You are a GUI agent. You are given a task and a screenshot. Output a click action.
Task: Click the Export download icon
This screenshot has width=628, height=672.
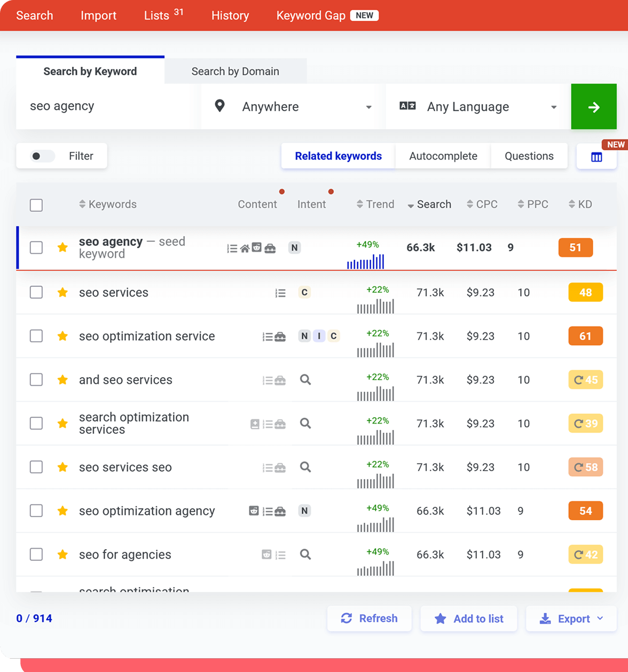[545, 619]
